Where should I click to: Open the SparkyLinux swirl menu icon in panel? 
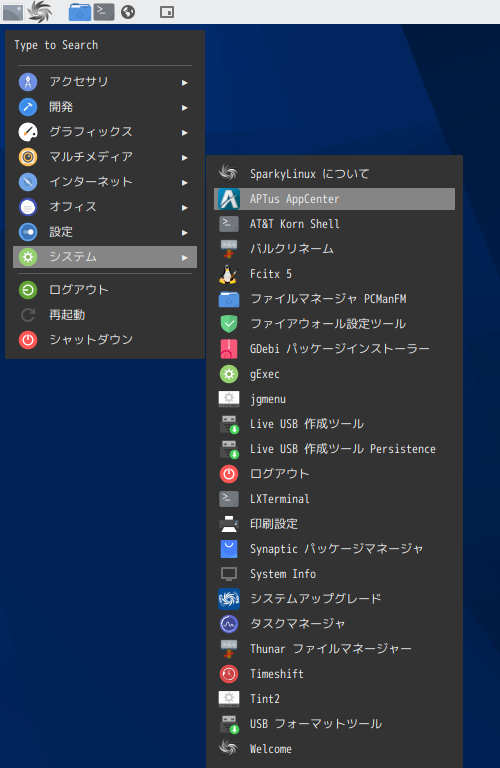40,12
